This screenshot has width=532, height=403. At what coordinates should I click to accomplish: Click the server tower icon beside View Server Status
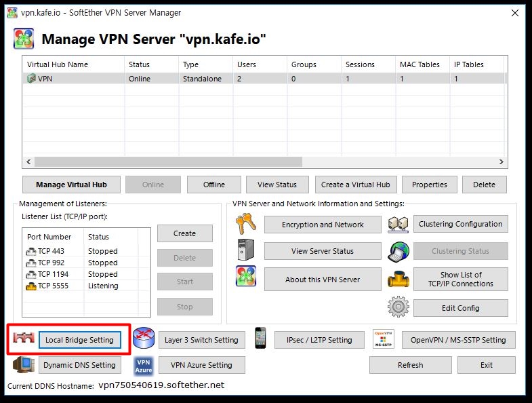[x=246, y=250]
